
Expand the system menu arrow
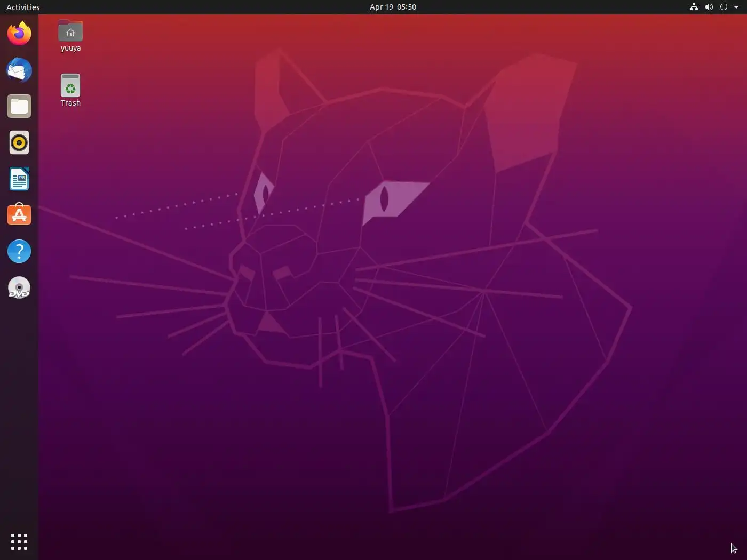(x=736, y=7)
